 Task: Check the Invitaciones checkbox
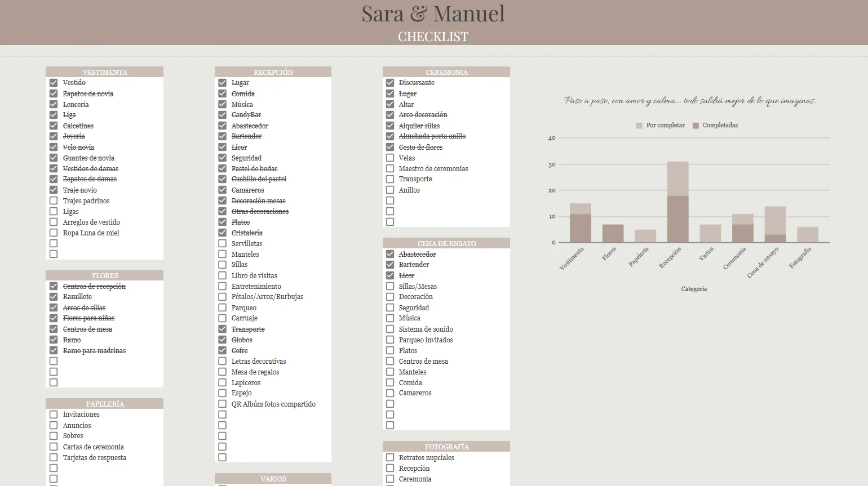coord(54,414)
